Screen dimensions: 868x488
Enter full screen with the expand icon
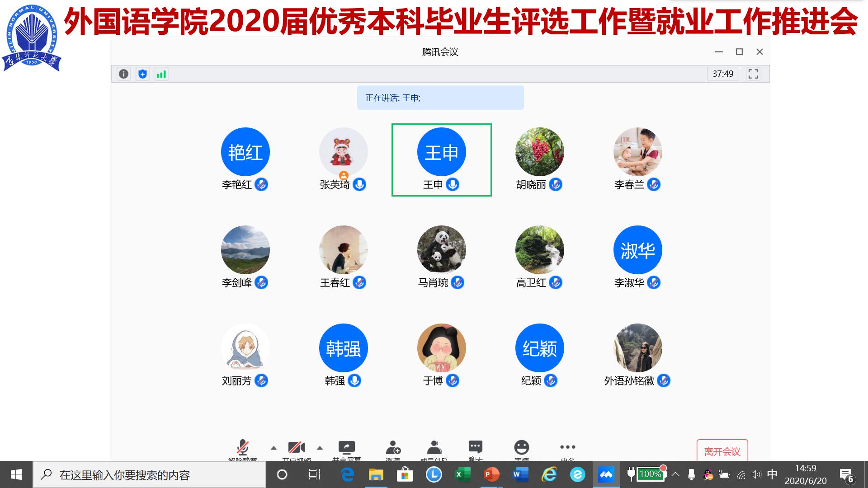(x=753, y=74)
